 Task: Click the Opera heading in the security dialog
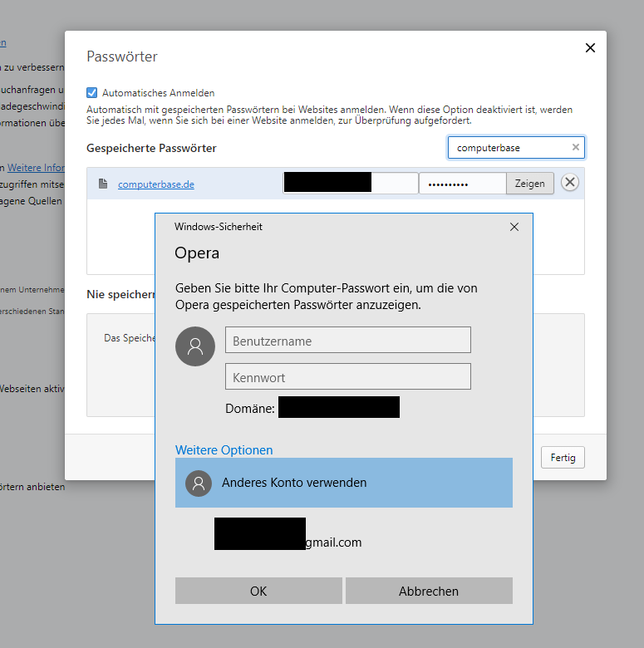pyautogui.click(x=197, y=253)
